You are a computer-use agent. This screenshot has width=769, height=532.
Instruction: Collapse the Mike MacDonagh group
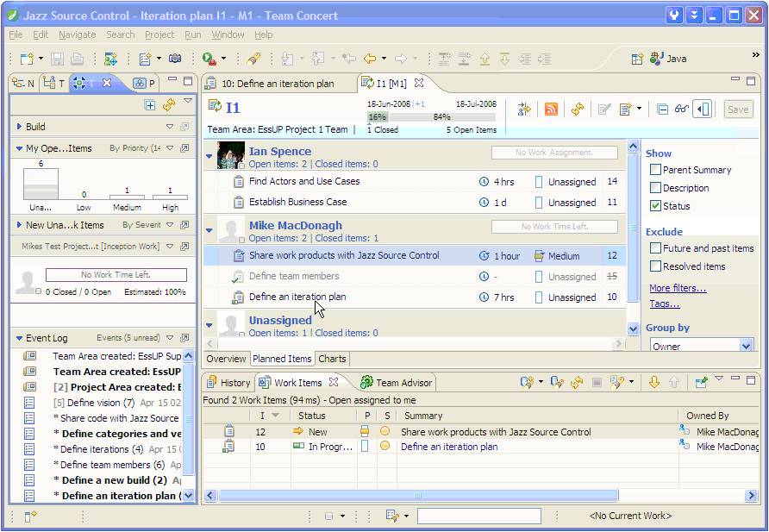point(209,230)
